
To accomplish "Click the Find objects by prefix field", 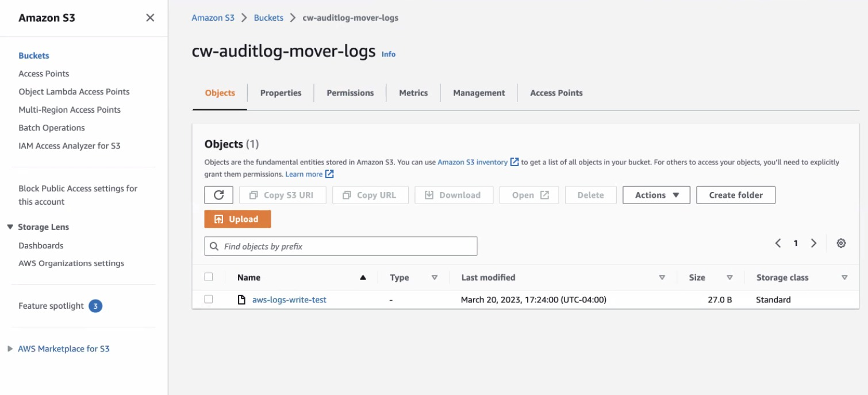I will (341, 246).
